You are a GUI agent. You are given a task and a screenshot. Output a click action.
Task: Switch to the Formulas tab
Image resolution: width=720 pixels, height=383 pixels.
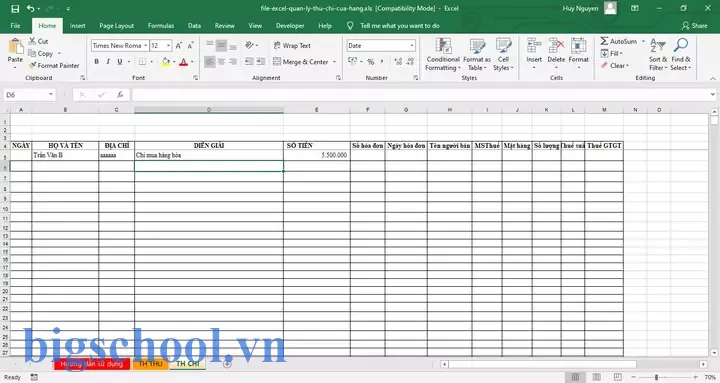[x=161, y=26]
